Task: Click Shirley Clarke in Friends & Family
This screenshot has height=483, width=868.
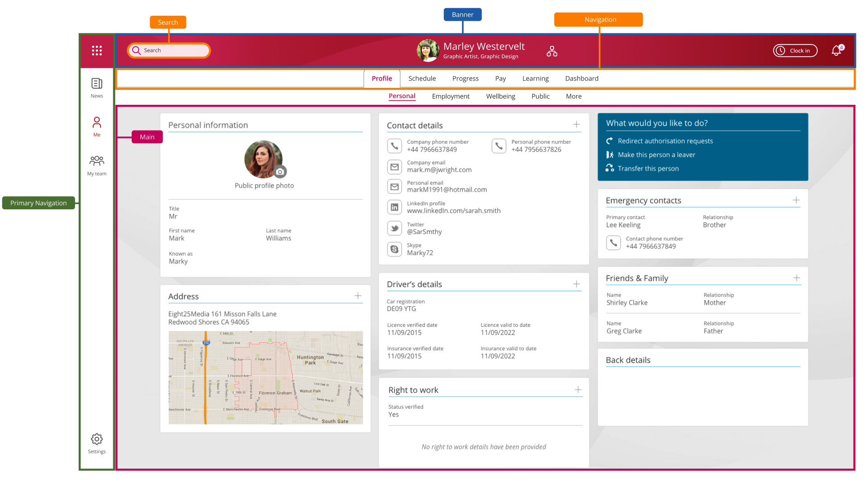Action: click(627, 302)
